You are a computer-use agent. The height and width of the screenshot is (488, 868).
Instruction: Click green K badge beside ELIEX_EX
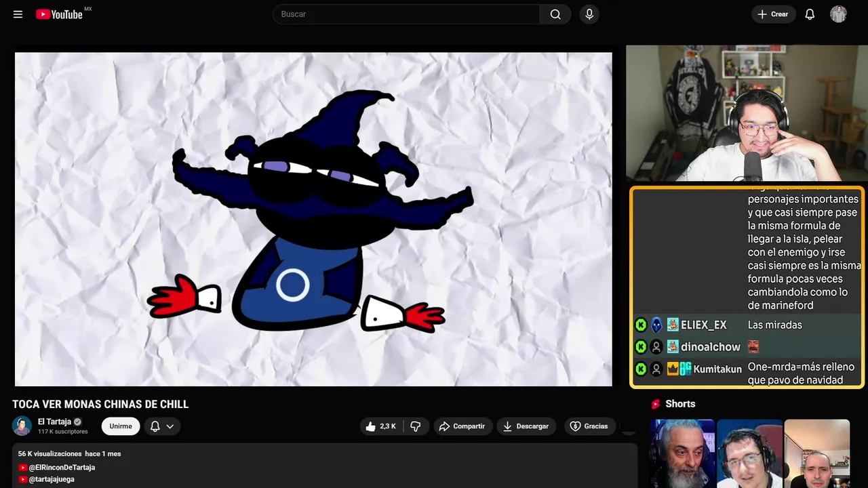641,325
